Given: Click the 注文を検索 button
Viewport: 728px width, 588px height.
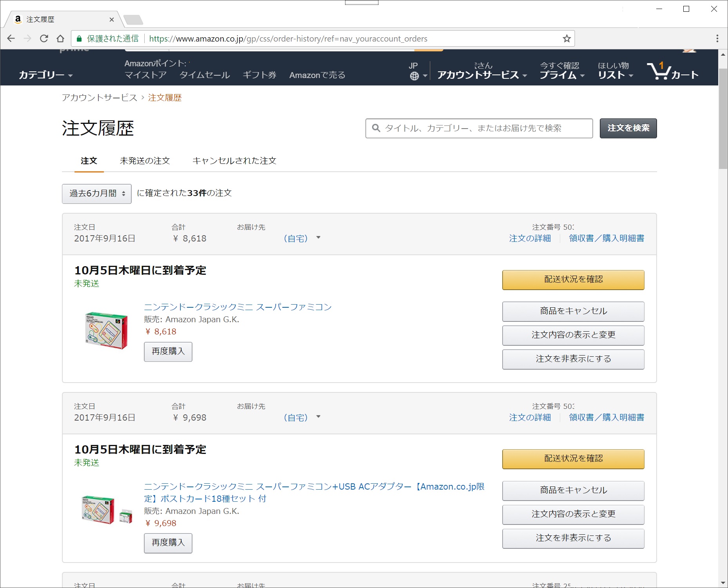Looking at the screenshot, I should 628,128.
